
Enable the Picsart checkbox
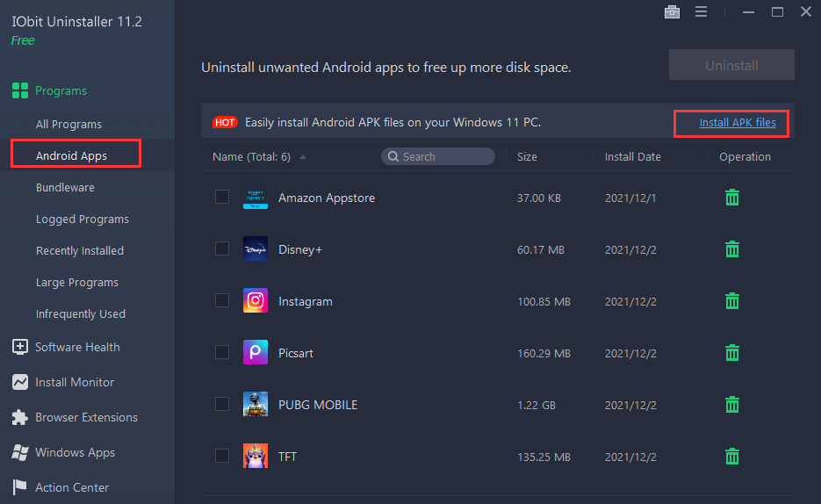tap(222, 352)
